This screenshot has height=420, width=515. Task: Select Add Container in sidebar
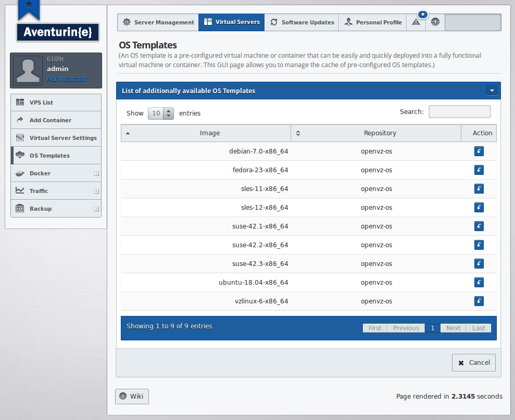(56, 120)
